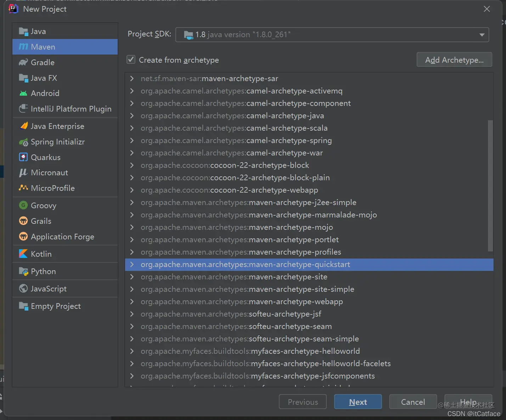Select camel-archetype-scala row

309,128
